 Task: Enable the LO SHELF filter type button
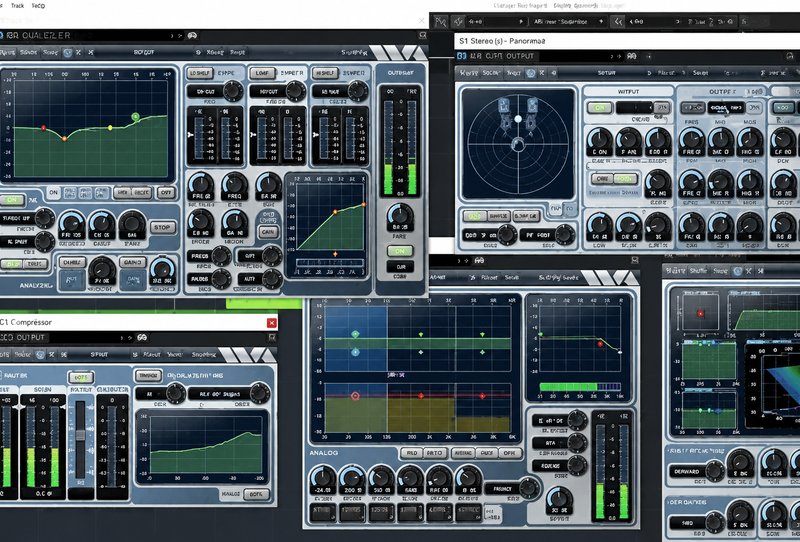199,73
